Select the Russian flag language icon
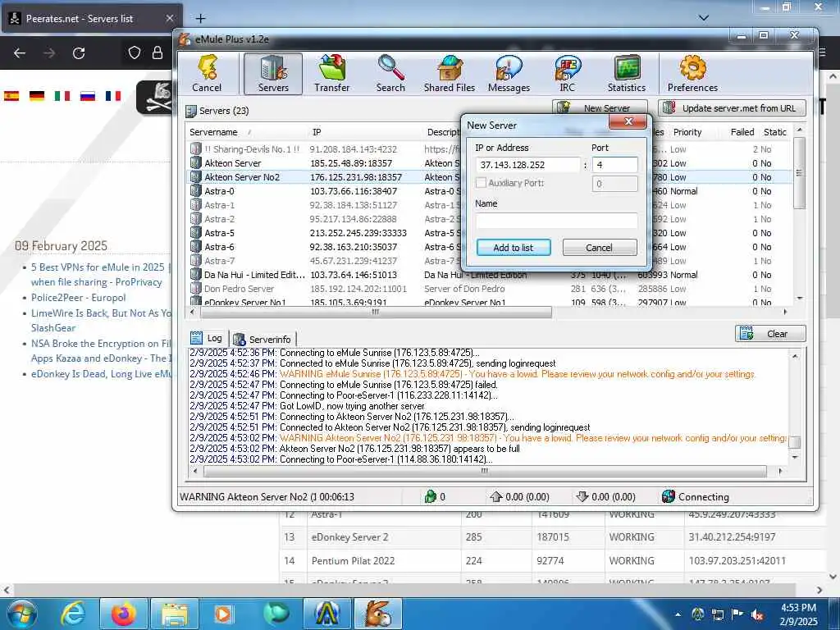The image size is (840, 630). coord(88,96)
